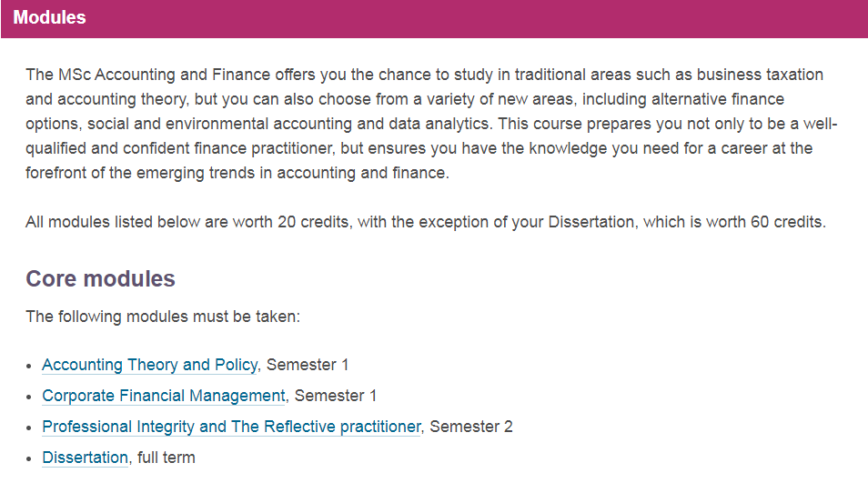Click the Core modules heading
The image size is (868, 483).
(100, 278)
